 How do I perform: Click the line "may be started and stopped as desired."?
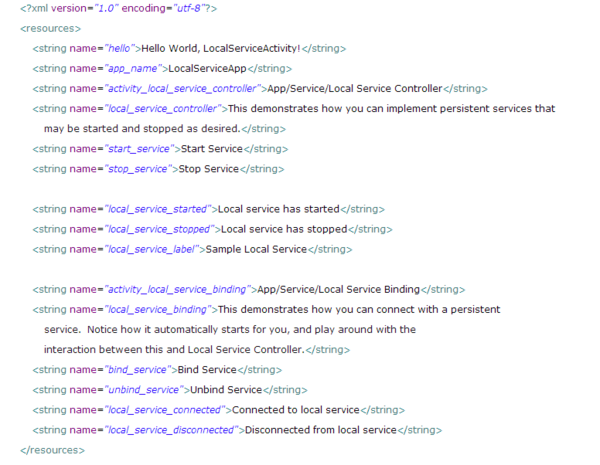pos(142,129)
